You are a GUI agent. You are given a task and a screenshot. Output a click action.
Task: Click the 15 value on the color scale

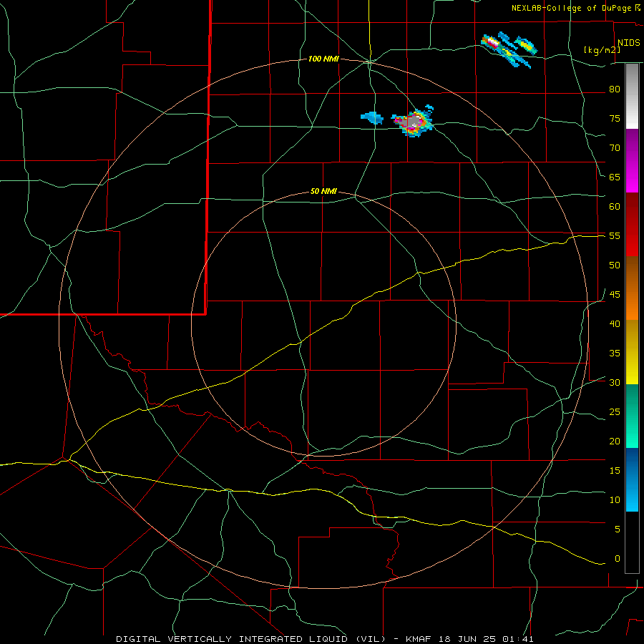pyautogui.click(x=615, y=470)
